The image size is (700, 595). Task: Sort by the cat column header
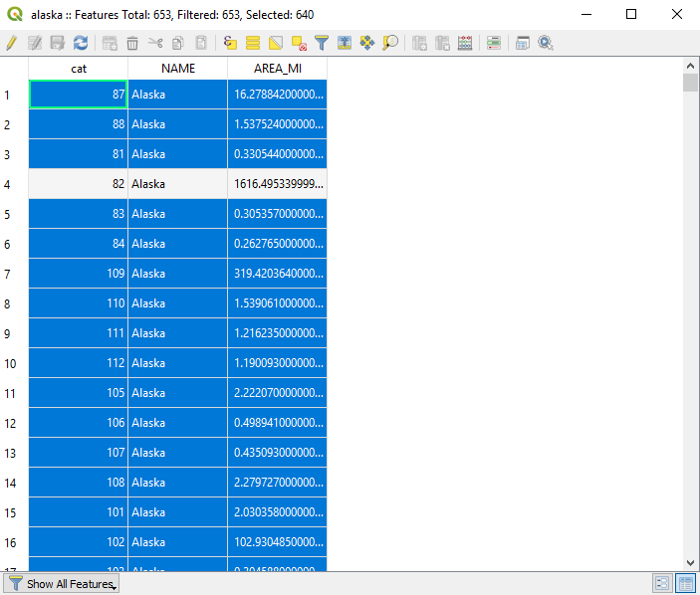[78, 69]
